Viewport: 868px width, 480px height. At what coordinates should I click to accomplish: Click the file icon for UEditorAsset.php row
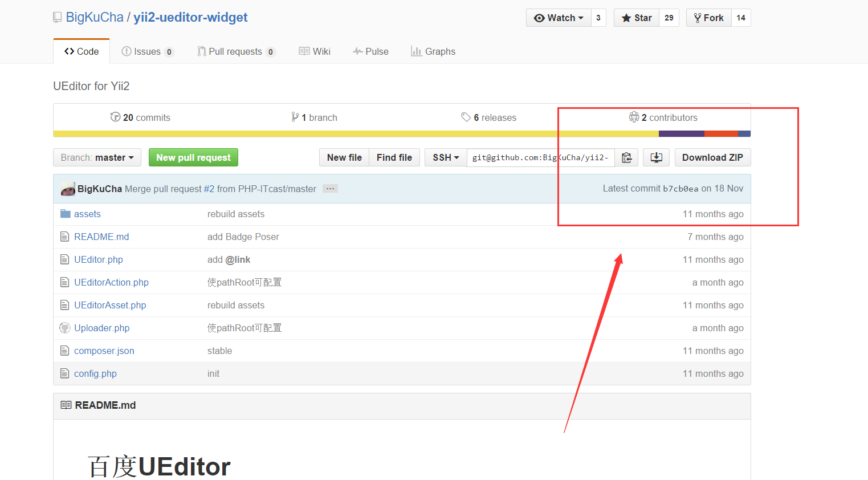click(65, 305)
